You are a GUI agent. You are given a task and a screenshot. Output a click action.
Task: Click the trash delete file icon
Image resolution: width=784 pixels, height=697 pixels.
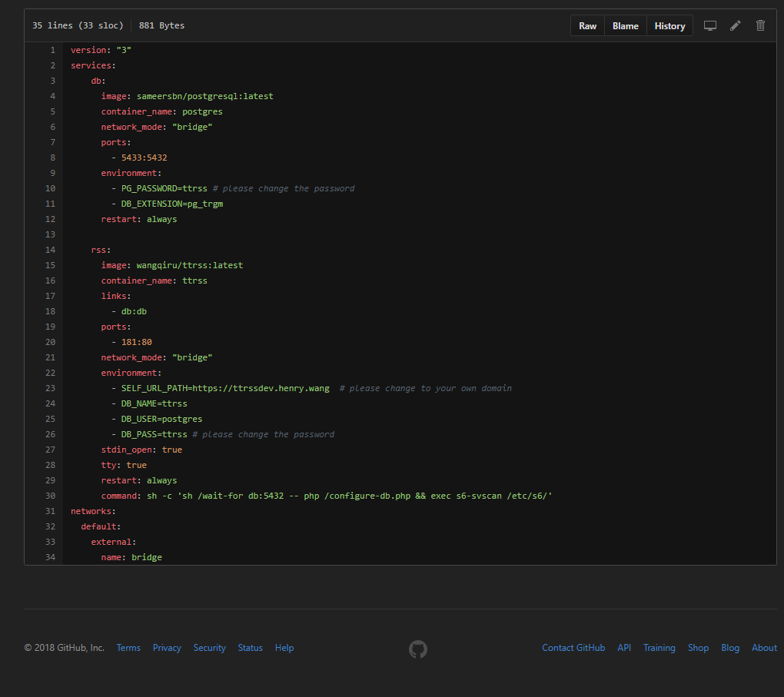pos(760,25)
